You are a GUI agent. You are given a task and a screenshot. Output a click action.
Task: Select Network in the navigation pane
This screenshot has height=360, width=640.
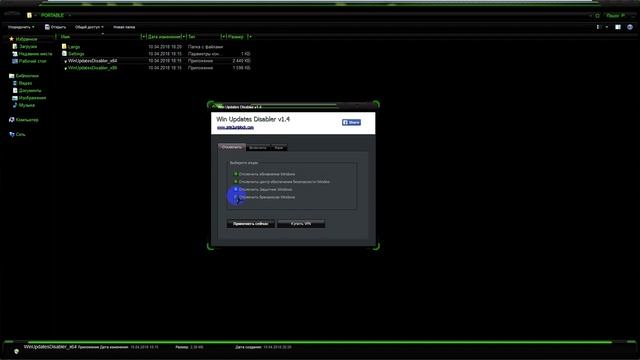(18, 134)
